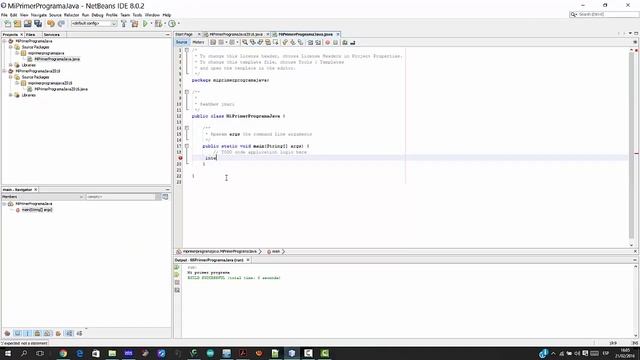The image size is (640, 360).
Task: Click the Save All toolbar icon
Action: pyautogui.click(x=38, y=24)
